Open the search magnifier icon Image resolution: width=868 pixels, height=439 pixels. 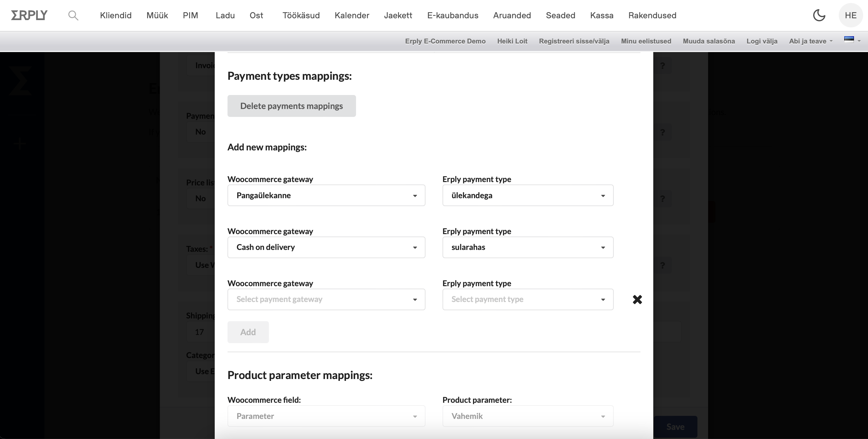coord(73,16)
